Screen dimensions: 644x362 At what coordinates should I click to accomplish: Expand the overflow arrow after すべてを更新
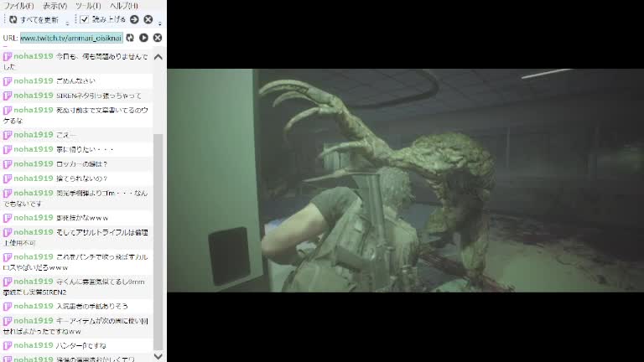click(x=67, y=23)
